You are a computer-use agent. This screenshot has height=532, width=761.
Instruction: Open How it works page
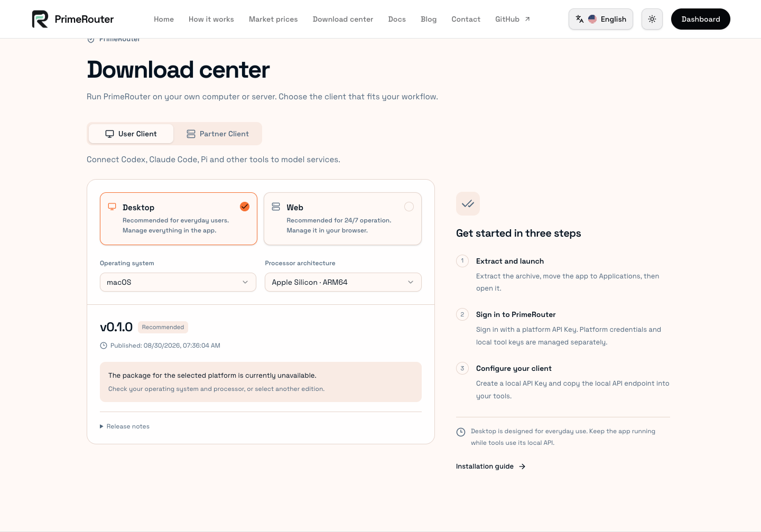pyautogui.click(x=211, y=19)
